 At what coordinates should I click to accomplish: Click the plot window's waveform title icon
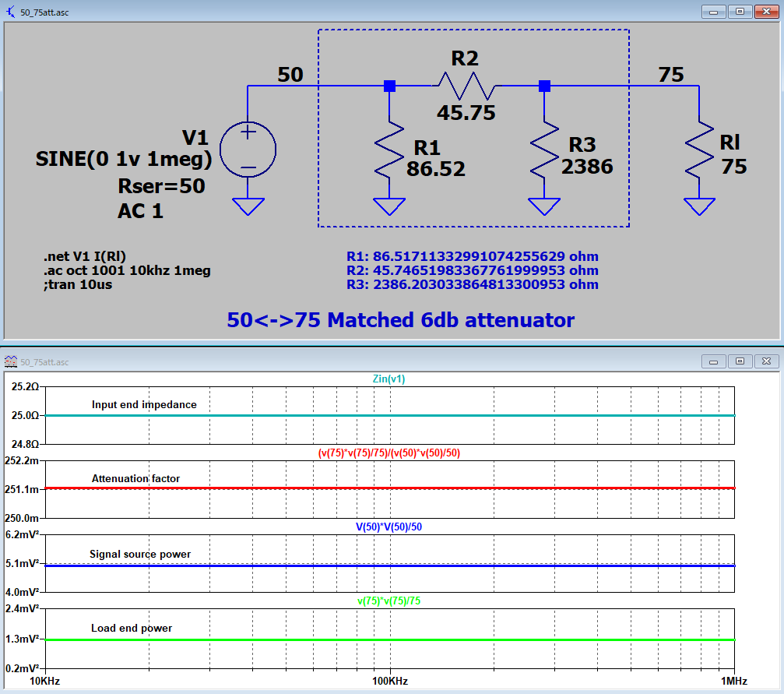(x=10, y=361)
